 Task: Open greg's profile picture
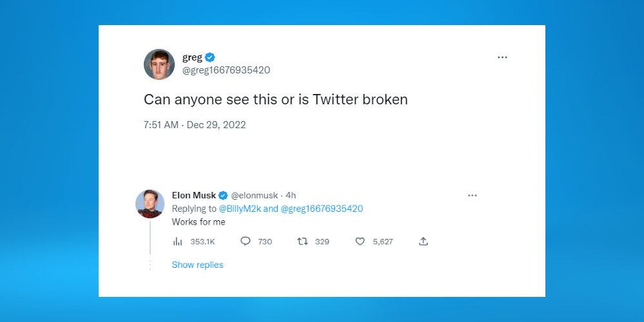pyautogui.click(x=159, y=64)
